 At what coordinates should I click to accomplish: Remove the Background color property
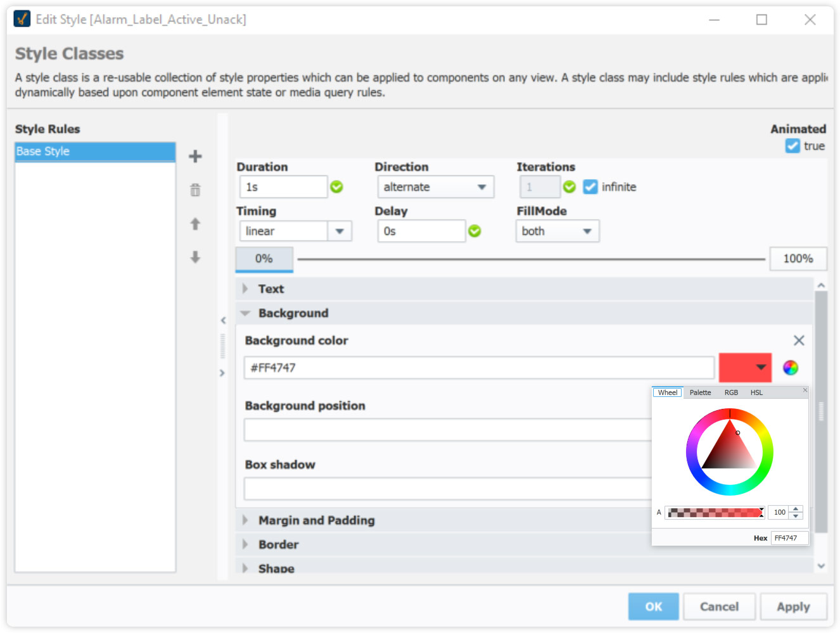(799, 340)
